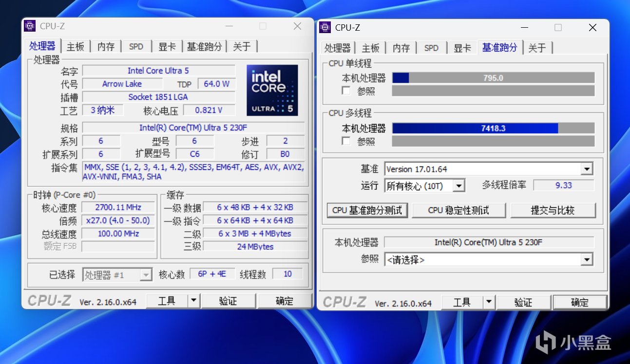Switch to 主板 tab in processor window
This screenshot has width=630, height=364.
[x=76, y=46]
